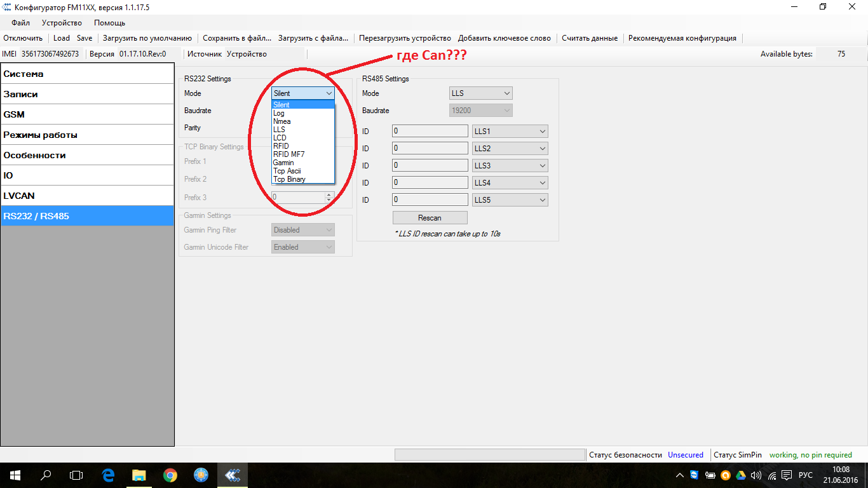
Task: Open taskbar search magnifier icon
Action: point(46,475)
